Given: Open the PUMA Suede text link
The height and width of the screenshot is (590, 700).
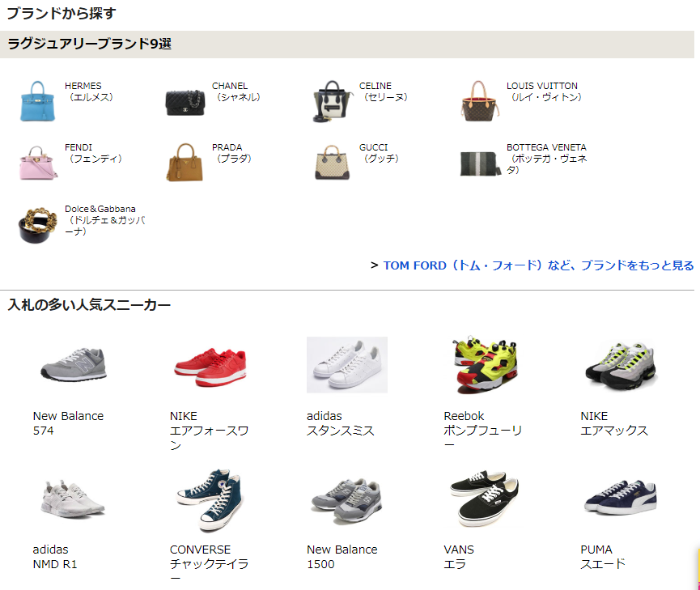Looking at the screenshot, I should click(x=603, y=557).
